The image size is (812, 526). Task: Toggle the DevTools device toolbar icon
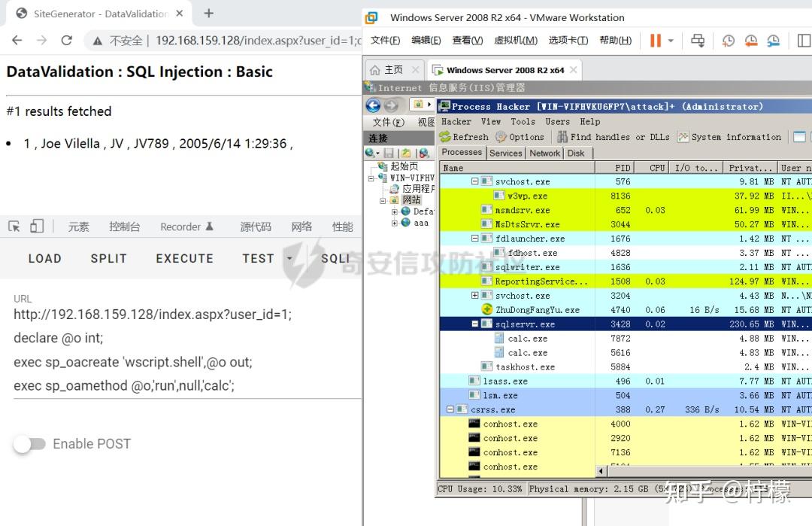[37, 226]
